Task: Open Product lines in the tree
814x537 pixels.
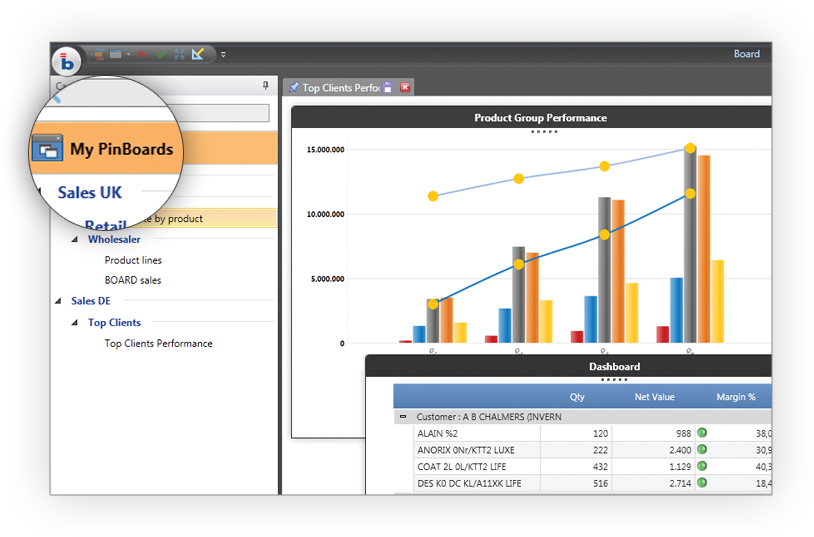Action: pos(133,260)
